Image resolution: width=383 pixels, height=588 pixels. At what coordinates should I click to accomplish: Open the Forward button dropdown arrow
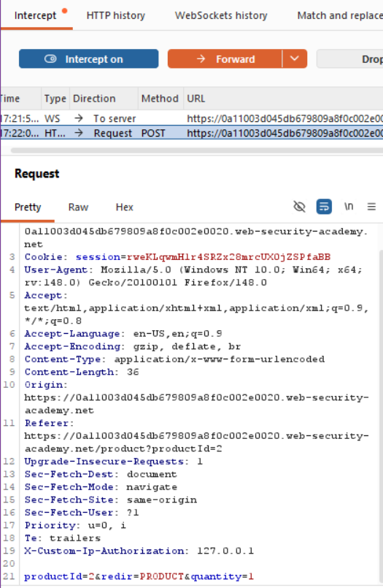click(x=295, y=59)
